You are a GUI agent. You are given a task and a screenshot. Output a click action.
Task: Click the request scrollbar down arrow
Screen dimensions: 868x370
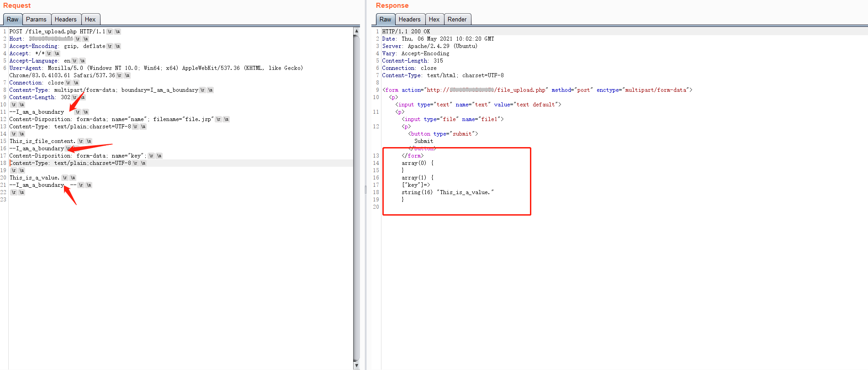pos(356,366)
